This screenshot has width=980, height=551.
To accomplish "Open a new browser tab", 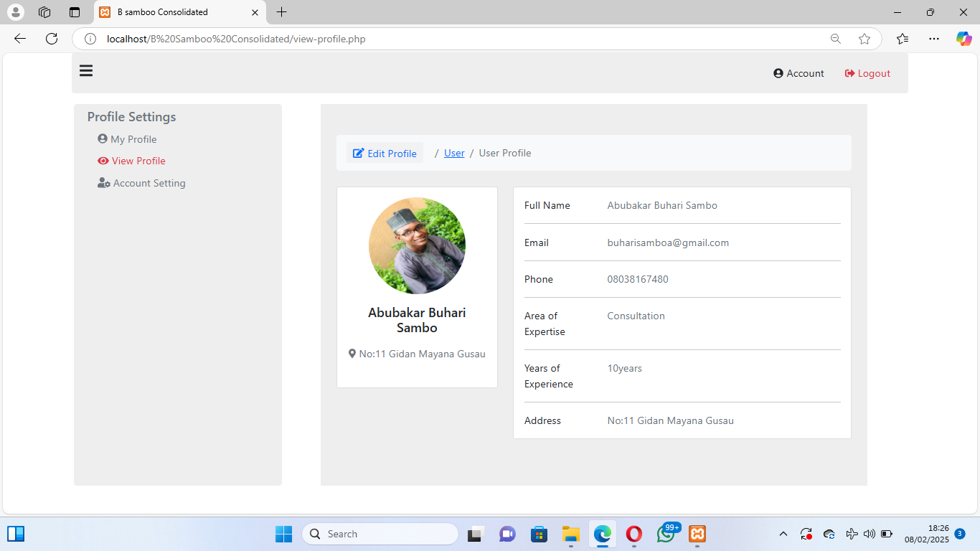I will click(x=282, y=12).
